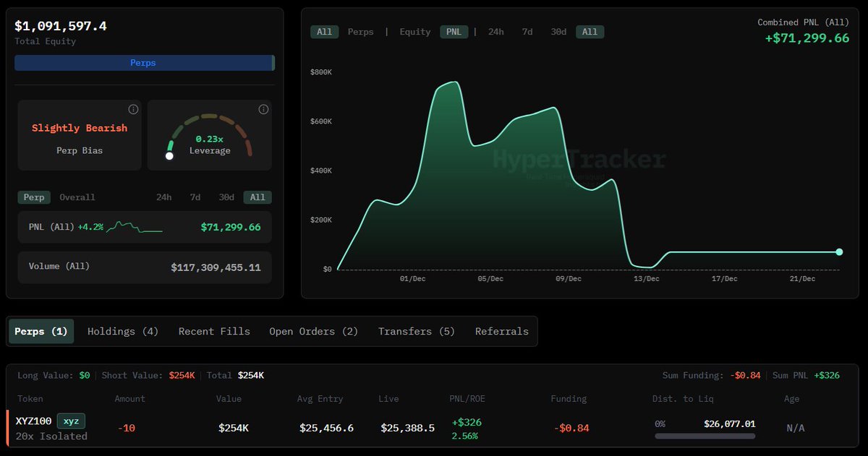Viewport: 868px width, 456px height.
Task: Click the chart's latest data point marker
Action: tap(839, 252)
